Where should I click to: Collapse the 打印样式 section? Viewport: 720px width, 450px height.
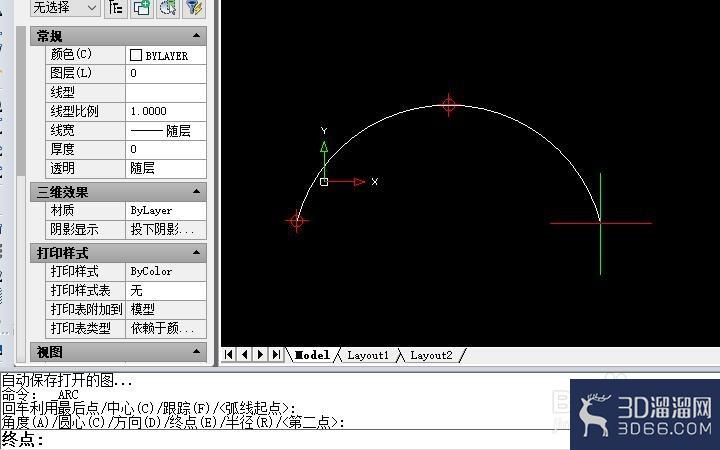[197, 252]
